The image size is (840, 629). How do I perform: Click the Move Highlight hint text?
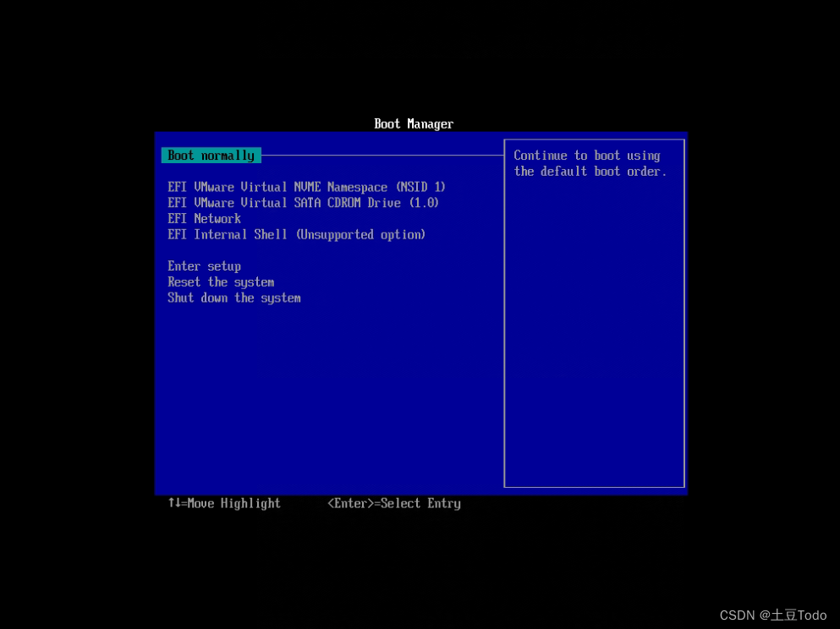point(223,503)
